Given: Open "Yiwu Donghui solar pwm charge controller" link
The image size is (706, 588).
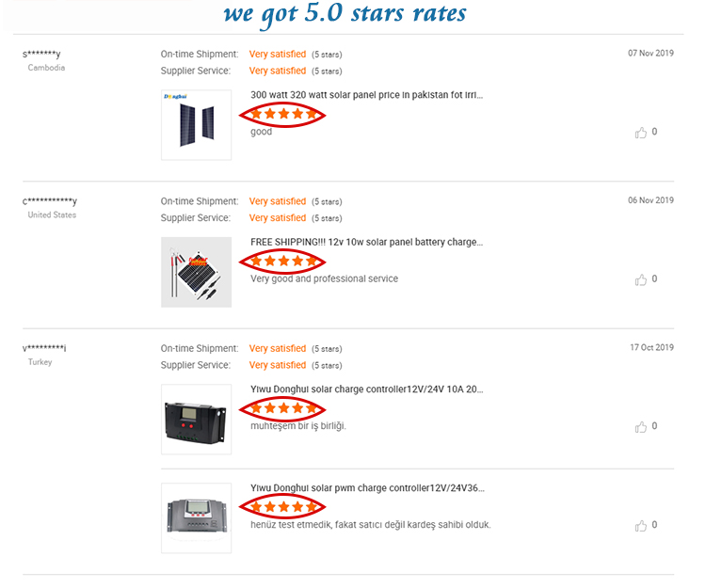Looking at the screenshot, I should pos(367,487).
